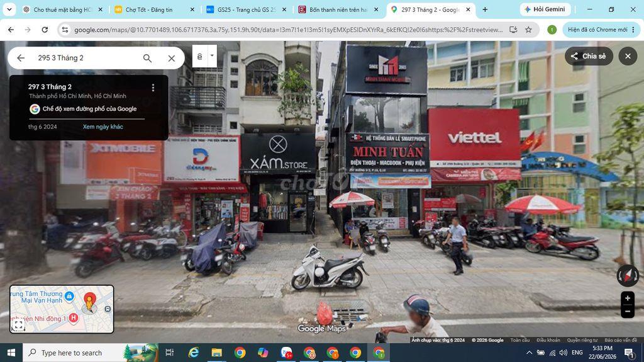Click the Pegman marker on mini map
The width and height of the screenshot is (644, 362).
pos(89,302)
